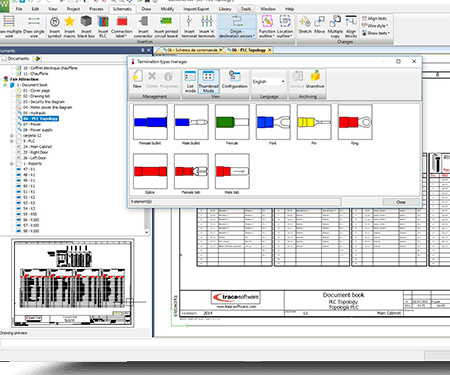This screenshot has height=375, width=450.
Task: Click the Unarchive icon
Action: tap(315, 79)
